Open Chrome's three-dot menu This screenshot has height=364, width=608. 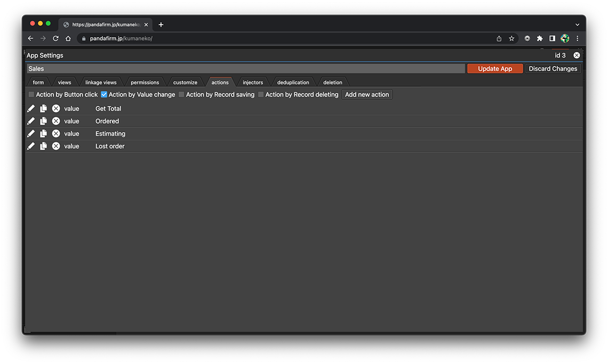click(x=578, y=38)
